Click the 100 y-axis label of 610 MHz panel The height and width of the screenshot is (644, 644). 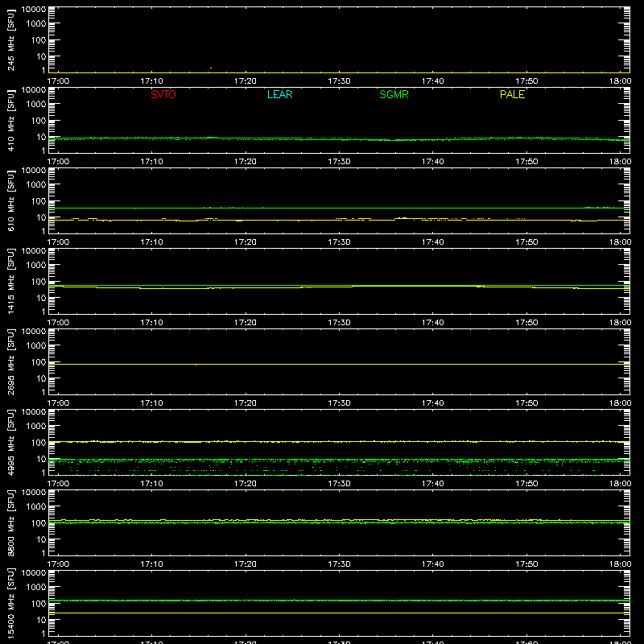[39, 201]
